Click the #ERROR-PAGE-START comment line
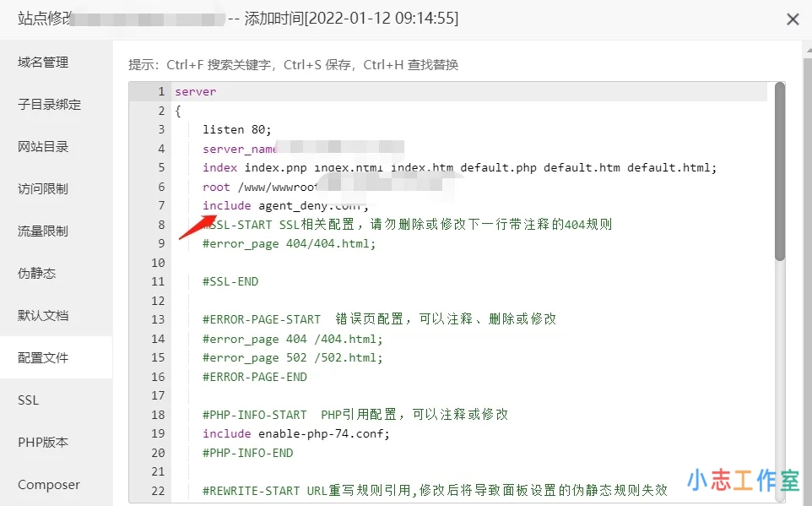 379,319
